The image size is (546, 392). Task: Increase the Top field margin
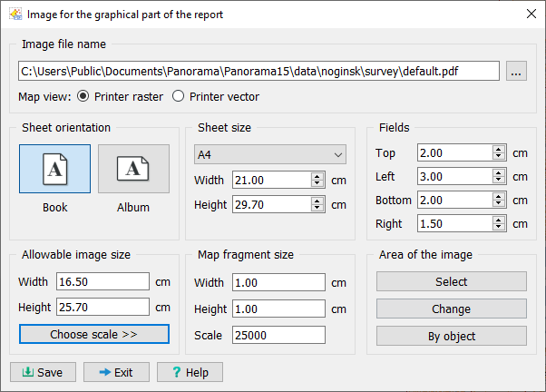click(498, 150)
